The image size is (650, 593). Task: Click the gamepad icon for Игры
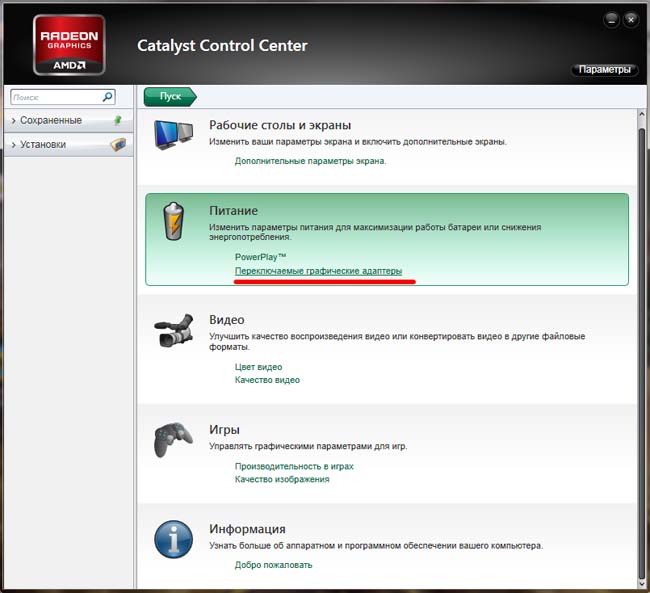point(173,439)
